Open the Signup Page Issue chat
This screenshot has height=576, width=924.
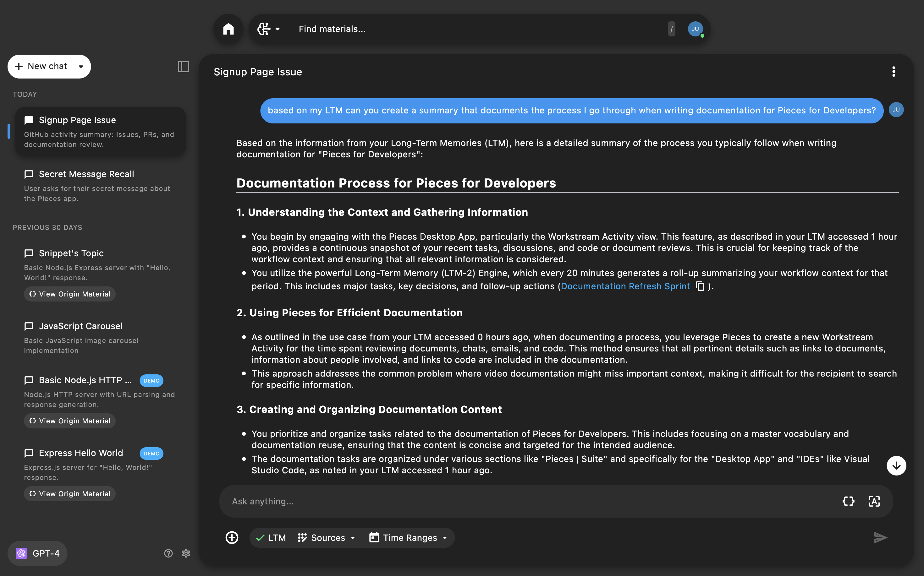pyautogui.click(x=100, y=131)
